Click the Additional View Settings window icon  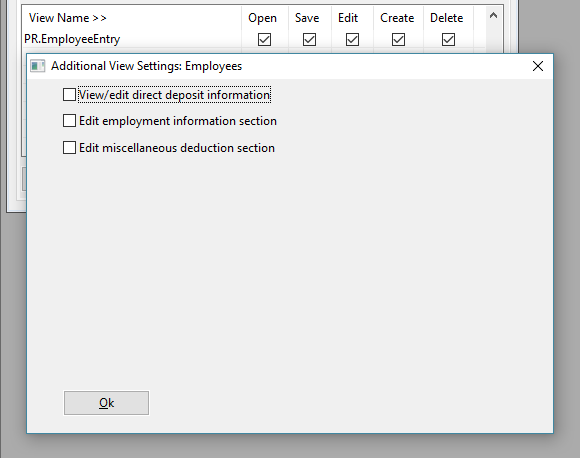point(37,66)
